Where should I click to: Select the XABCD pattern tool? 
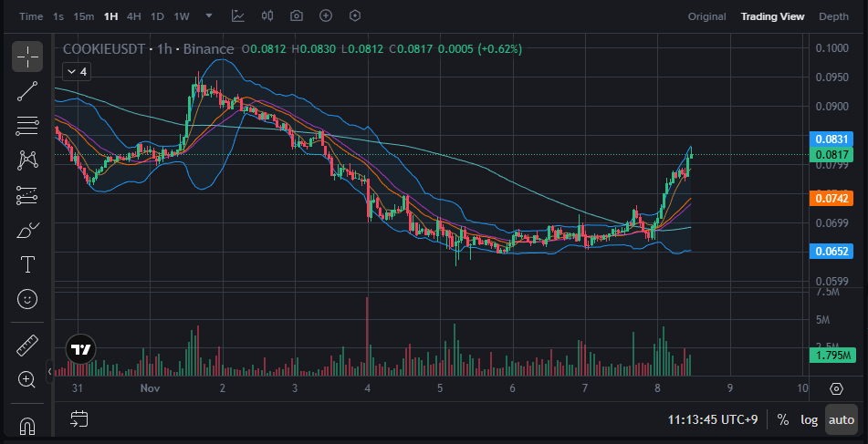pyautogui.click(x=27, y=160)
